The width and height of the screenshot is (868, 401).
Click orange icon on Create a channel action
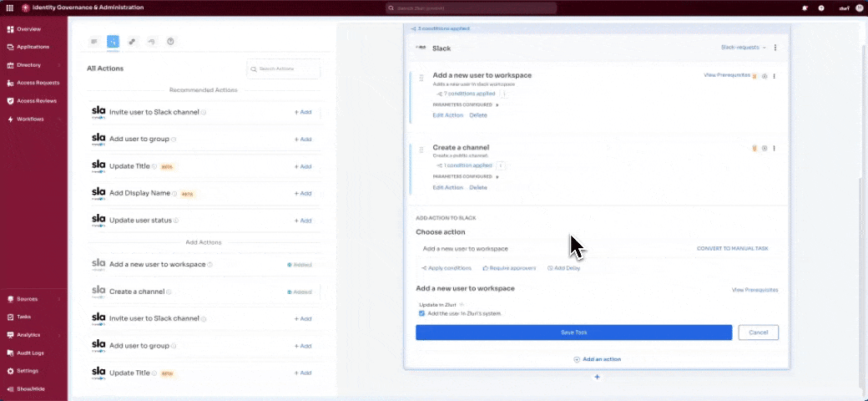pyautogui.click(x=754, y=149)
